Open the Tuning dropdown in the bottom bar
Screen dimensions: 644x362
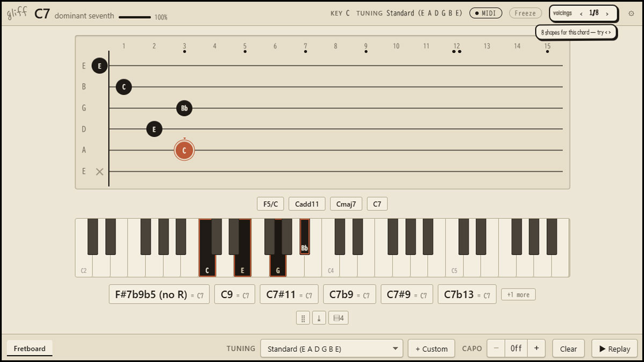[x=332, y=349]
